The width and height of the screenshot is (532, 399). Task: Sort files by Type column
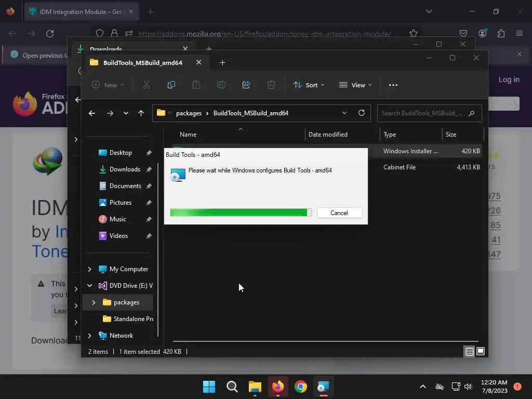point(390,135)
